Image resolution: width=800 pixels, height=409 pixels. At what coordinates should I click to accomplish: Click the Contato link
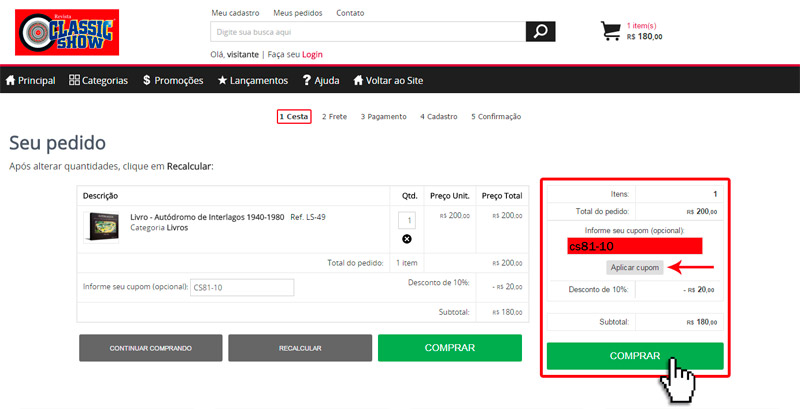350,13
